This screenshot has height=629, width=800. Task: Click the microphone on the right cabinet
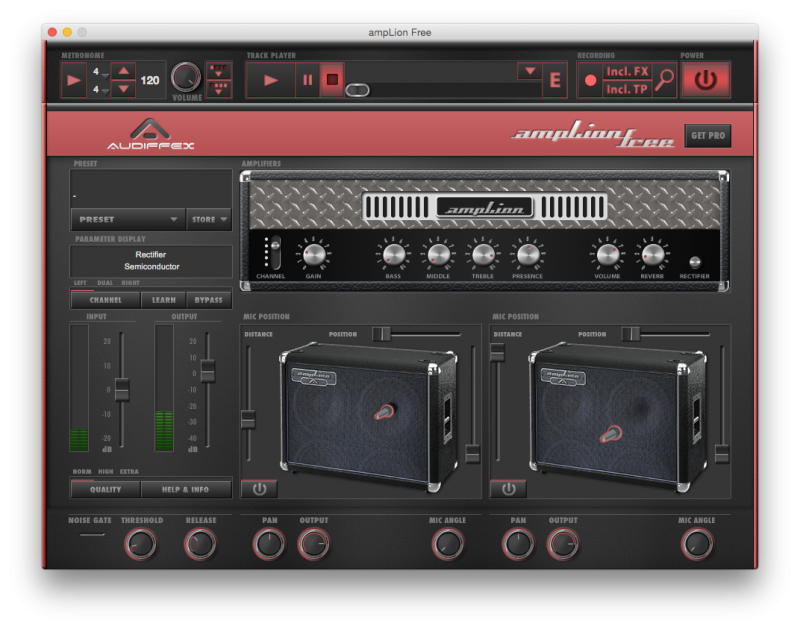coord(611,434)
